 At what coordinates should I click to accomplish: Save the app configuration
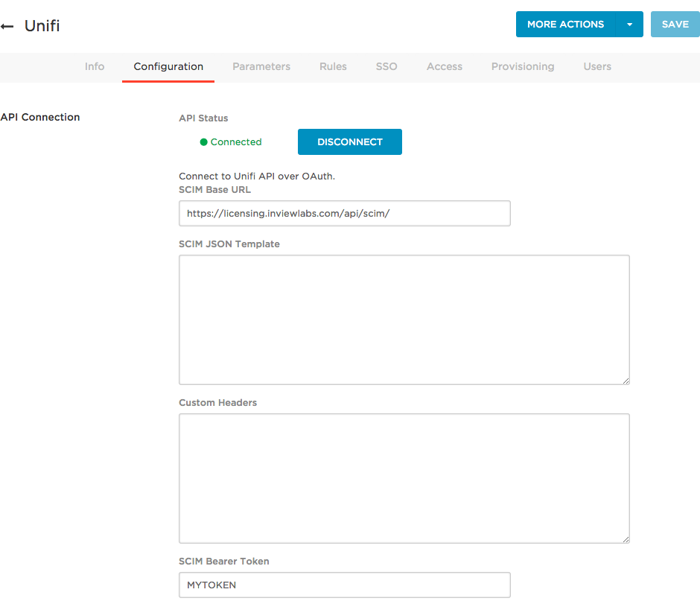click(x=675, y=25)
